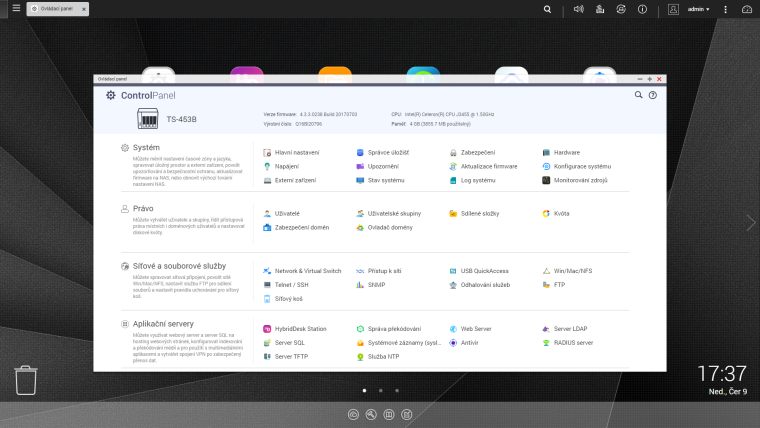Switch to third desktop page dot
The width and height of the screenshot is (760, 428).
pos(397,391)
